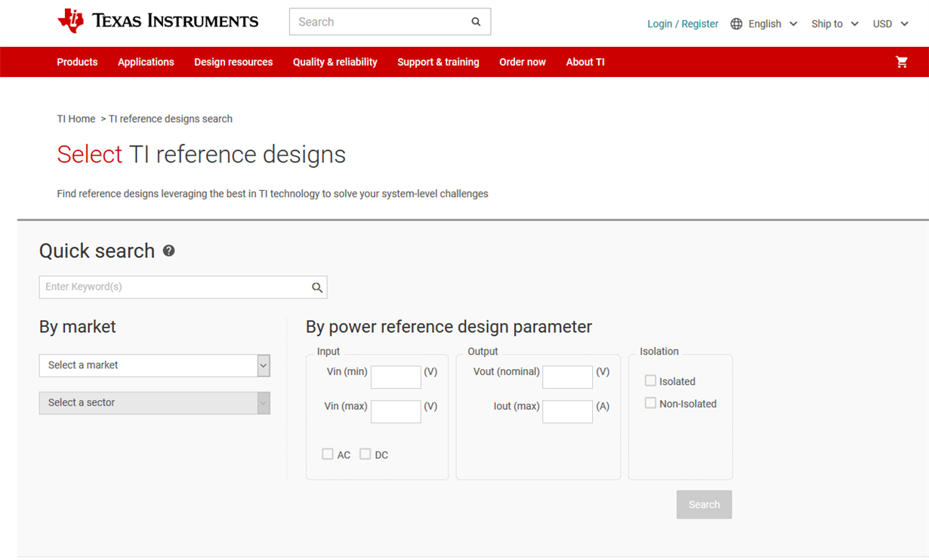Enable the Non-Isolated checkbox
The image size is (929, 560).
coord(650,403)
